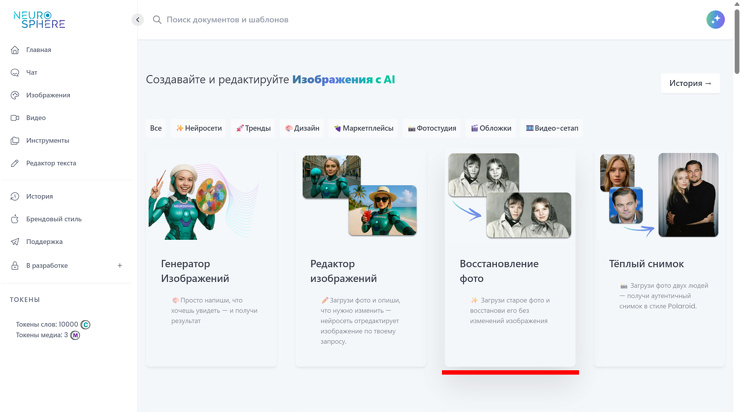Image resolution: width=740 pixels, height=412 pixels.
Task: Click the AI sparkle avatar icon
Action: point(715,20)
